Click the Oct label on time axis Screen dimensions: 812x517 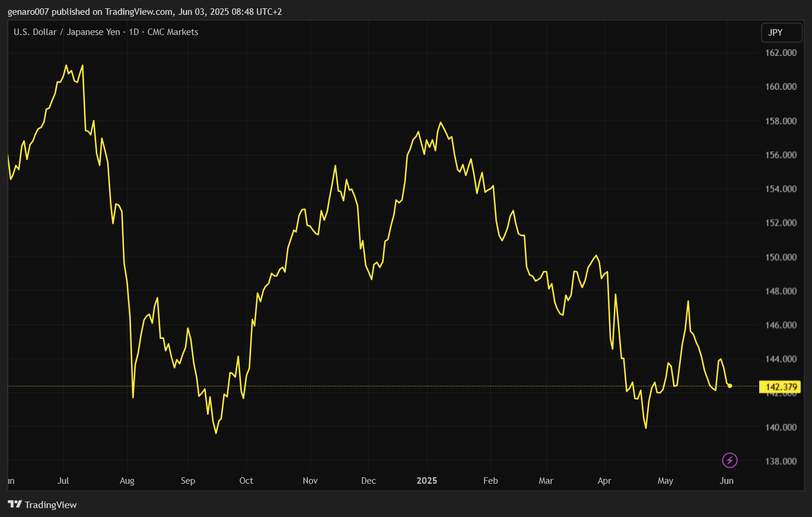(x=246, y=481)
